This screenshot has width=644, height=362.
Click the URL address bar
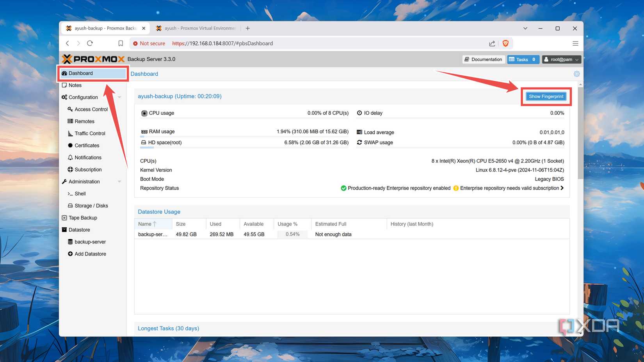click(222, 43)
